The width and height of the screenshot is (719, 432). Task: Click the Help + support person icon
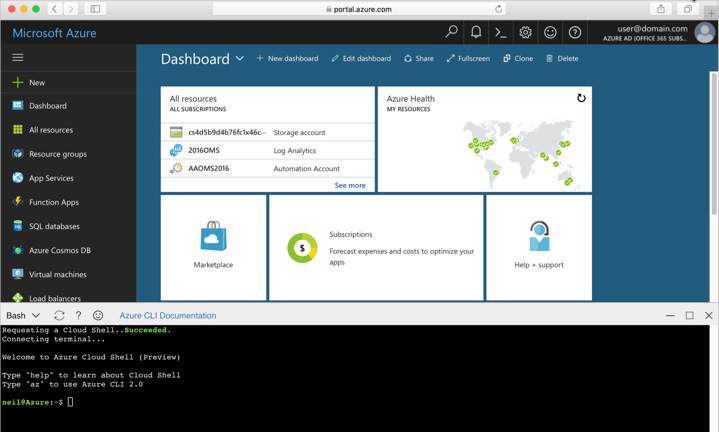click(x=539, y=236)
